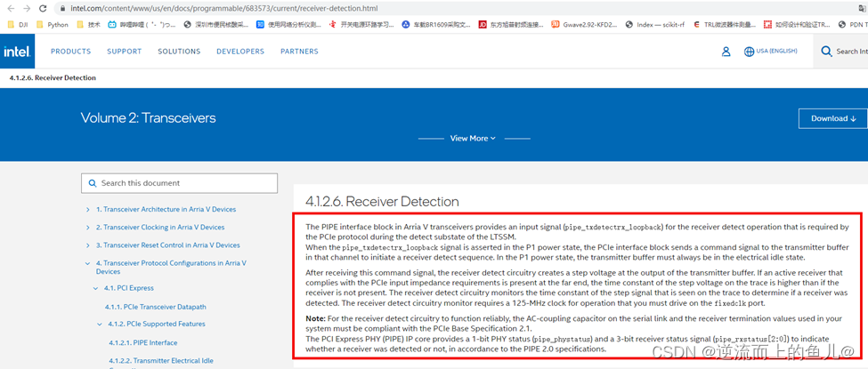Image resolution: width=868 pixels, height=369 pixels.
Task: Open the 深圳市便民核酸 bookmark
Action: pos(216,24)
